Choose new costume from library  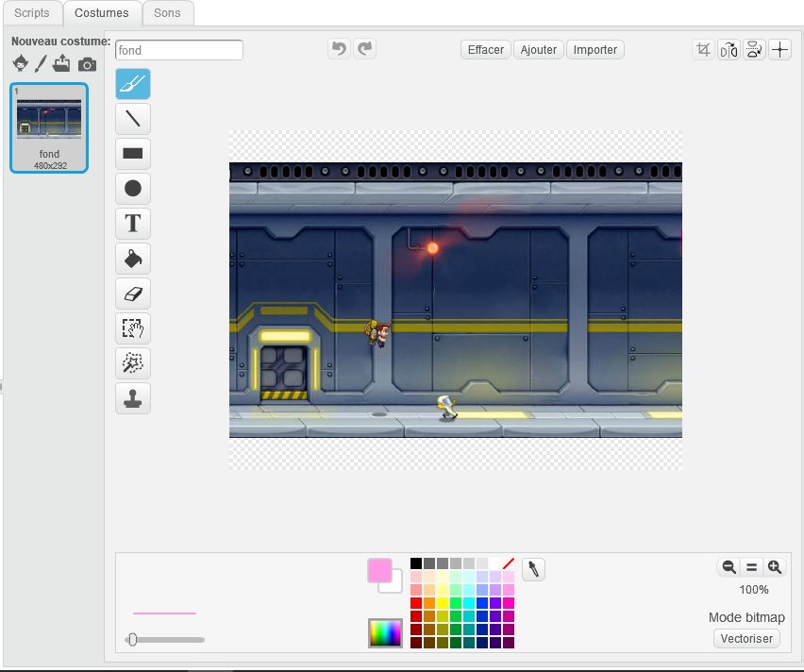21,63
